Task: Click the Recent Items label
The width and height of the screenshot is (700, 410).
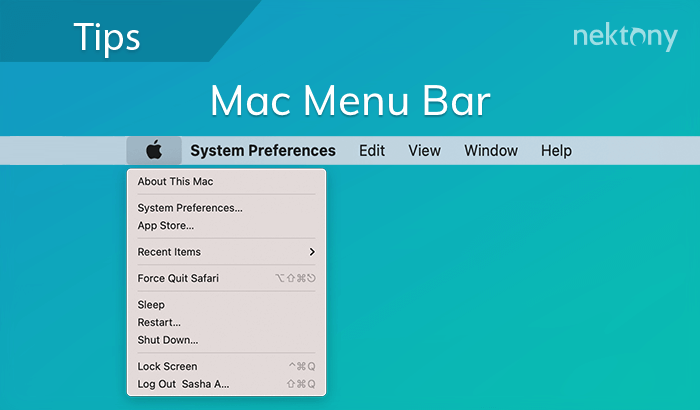Action: coord(169,252)
